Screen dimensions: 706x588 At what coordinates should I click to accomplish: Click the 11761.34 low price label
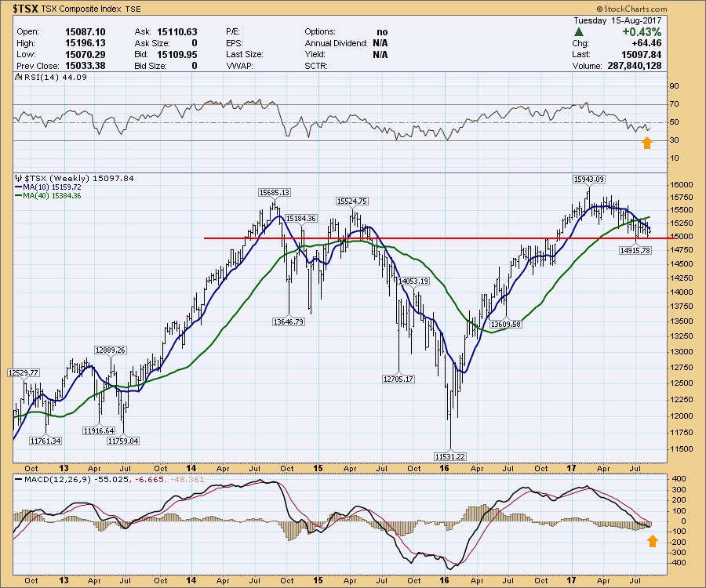coord(45,441)
